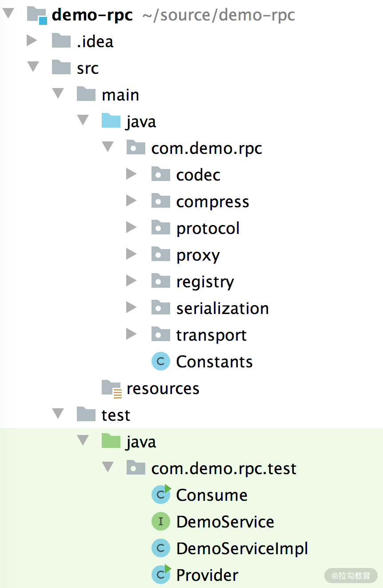Click the DemoService interface icon
This screenshot has height=588, width=383.
pyautogui.click(x=161, y=522)
